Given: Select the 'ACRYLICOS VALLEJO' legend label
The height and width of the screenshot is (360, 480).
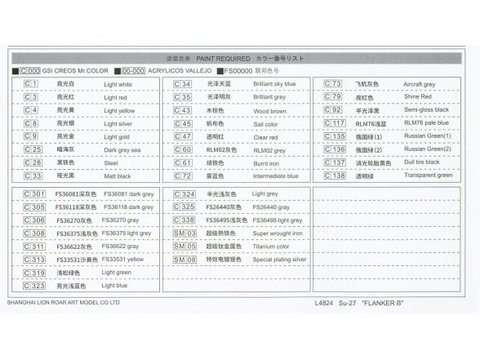Looking at the screenshot, I should [180, 71].
